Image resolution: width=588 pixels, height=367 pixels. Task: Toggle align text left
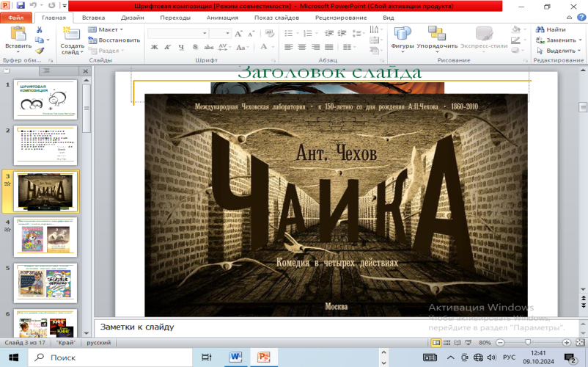click(x=288, y=47)
